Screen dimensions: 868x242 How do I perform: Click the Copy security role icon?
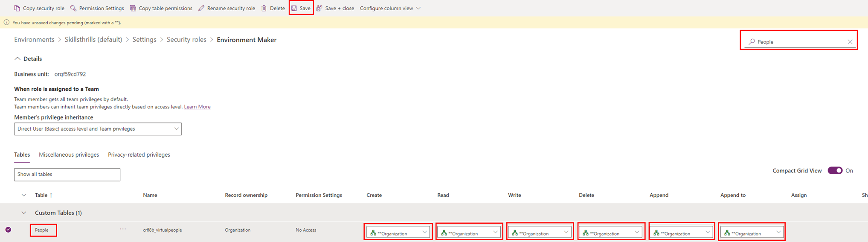[x=17, y=8]
